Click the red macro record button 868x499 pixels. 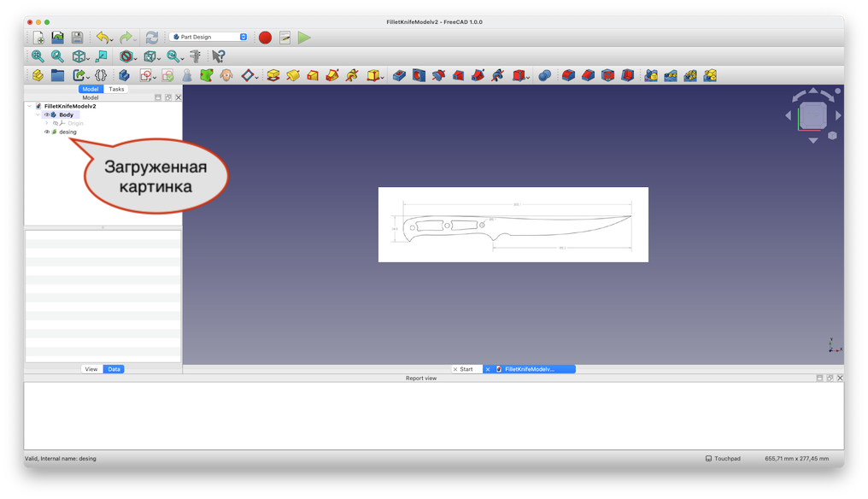point(265,38)
